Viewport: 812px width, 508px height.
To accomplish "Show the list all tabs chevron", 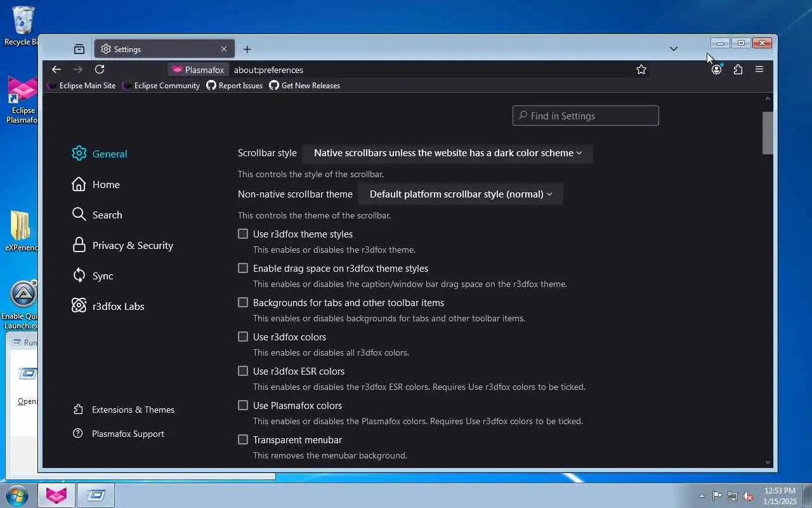I will pos(674,49).
